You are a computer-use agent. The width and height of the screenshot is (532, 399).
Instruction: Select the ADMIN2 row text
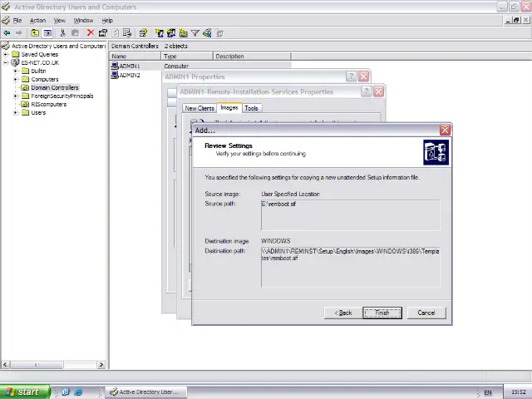click(130, 75)
